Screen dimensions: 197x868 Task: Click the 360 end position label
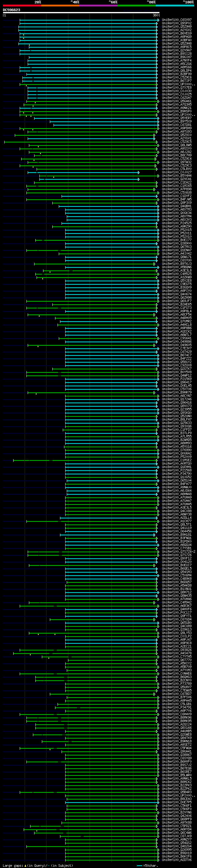(x=155, y=15)
